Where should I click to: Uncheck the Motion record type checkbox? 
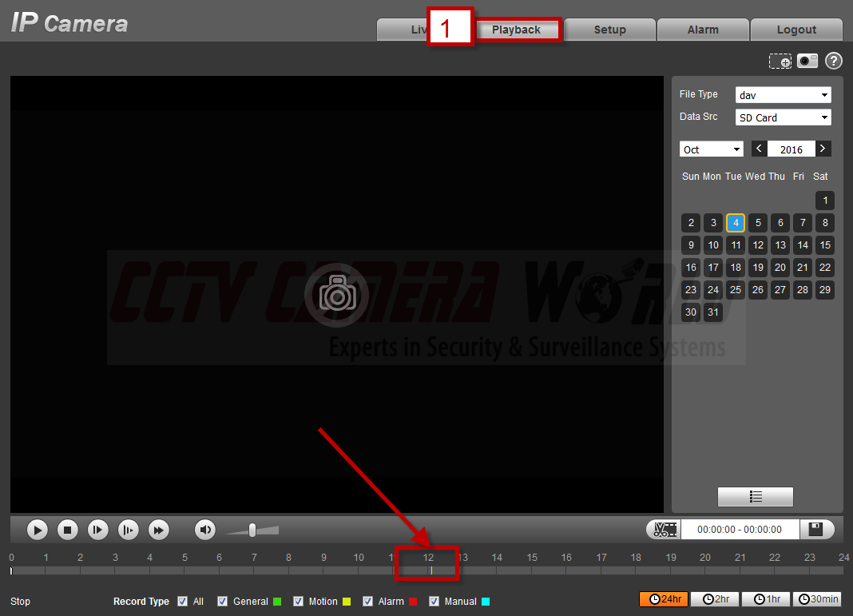299,601
